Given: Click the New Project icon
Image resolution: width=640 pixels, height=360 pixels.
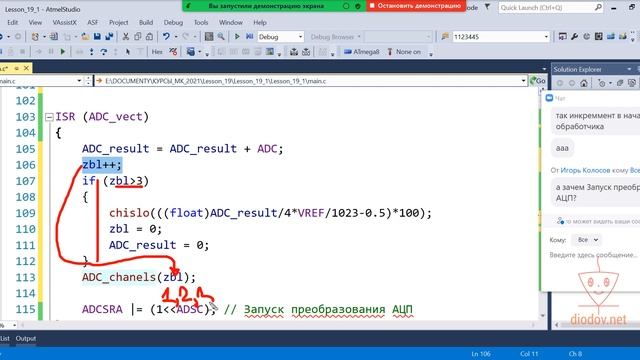Looking at the screenshot, I should (35, 37).
